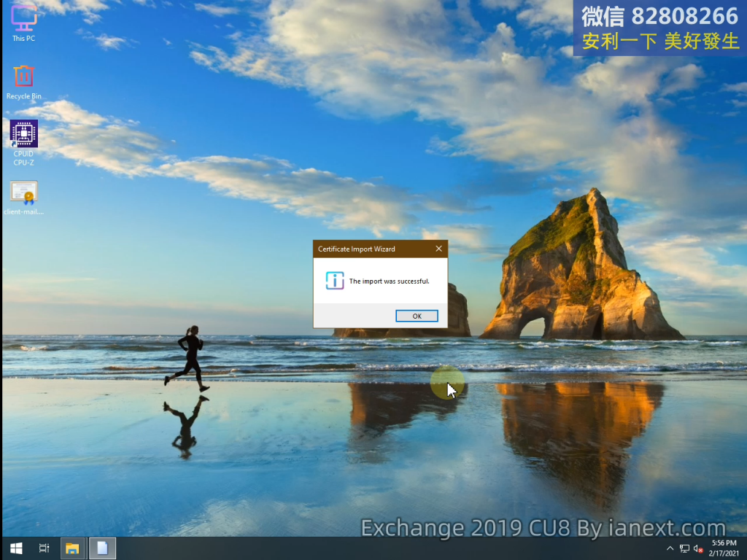The width and height of the screenshot is (747, 560).
Task: Click an empty area of the taskbar
Action: (365, 548)
